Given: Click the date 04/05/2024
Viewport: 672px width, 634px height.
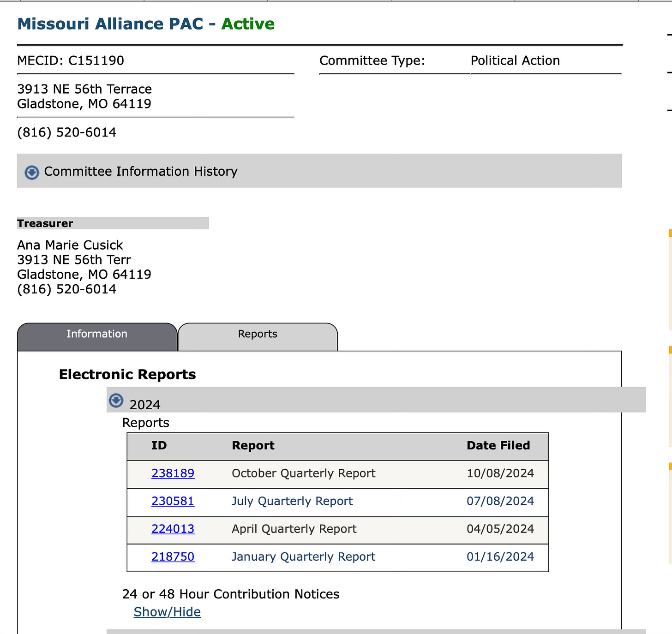Looking at the screenshot, I should coord(500,529).
